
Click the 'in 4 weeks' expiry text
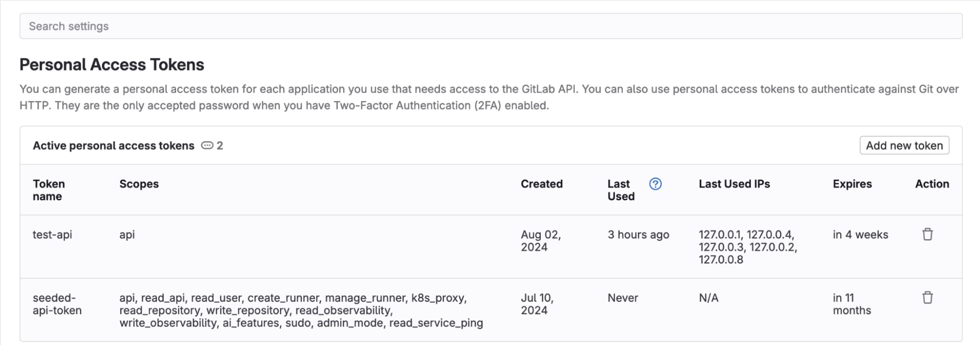pyautogui.click(x=860, y=235)
